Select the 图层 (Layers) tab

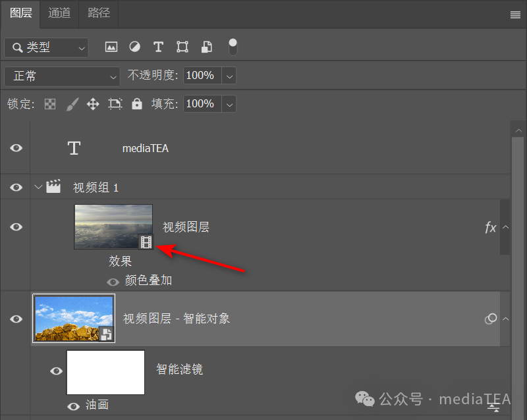coord(20,13)
